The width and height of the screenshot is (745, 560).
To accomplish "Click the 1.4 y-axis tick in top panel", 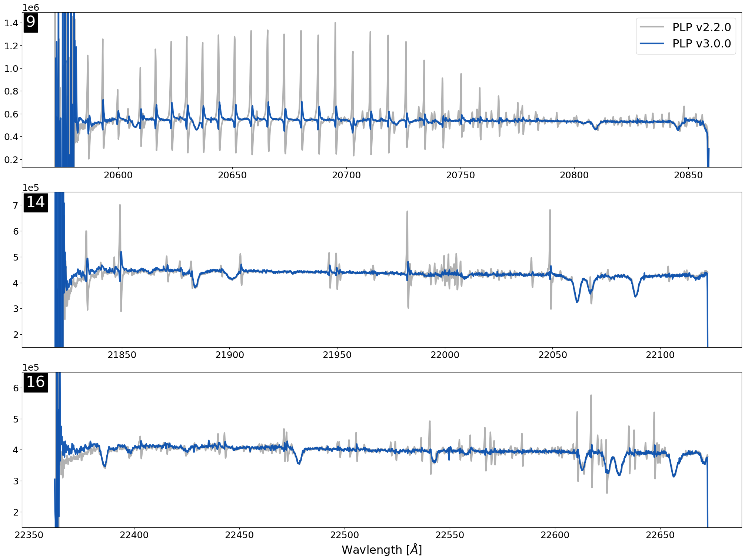I will point(11,23).
